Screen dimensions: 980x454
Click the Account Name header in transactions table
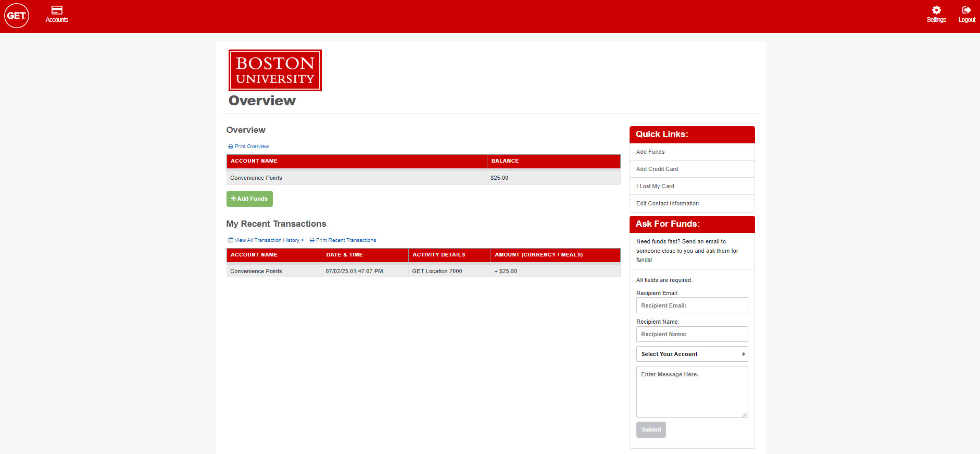pos(274,255)
